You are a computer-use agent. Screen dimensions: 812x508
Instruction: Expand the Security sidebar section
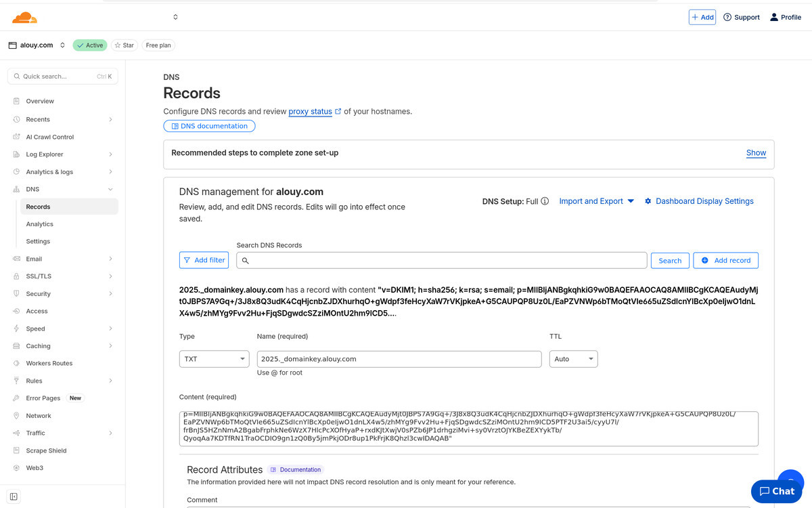click(x=110, y=294)
